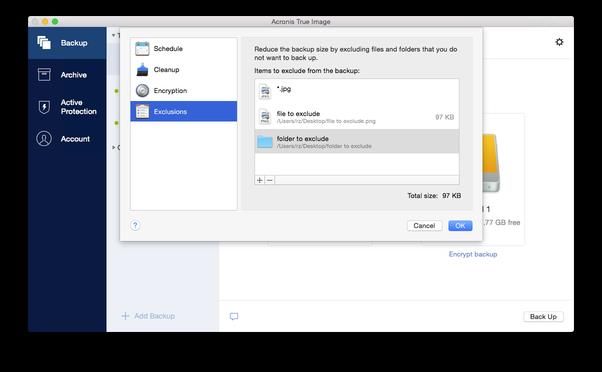The height and width of the screenshot is (372, 602).
Task: Switch to the Encryption tab
Action: [x=184, y=91]
